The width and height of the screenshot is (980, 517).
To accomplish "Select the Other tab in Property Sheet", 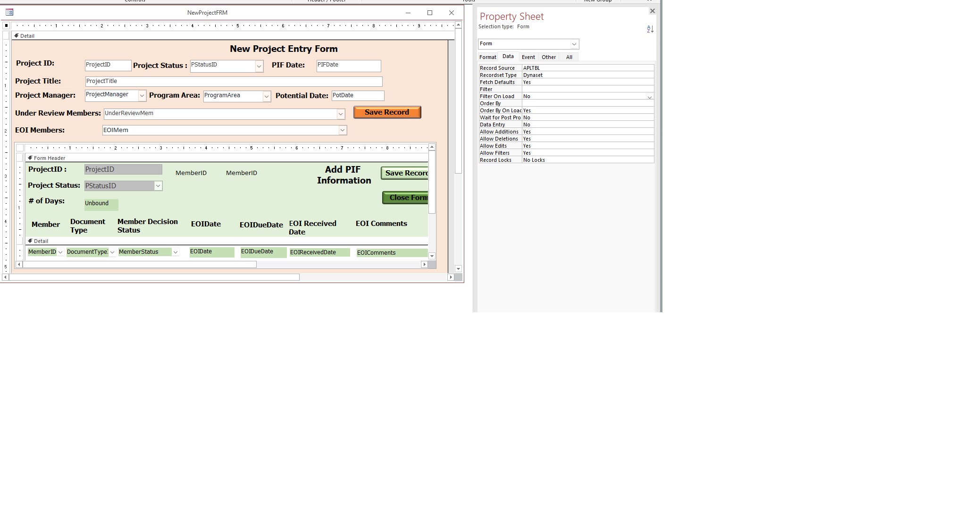I will [549, 57].
